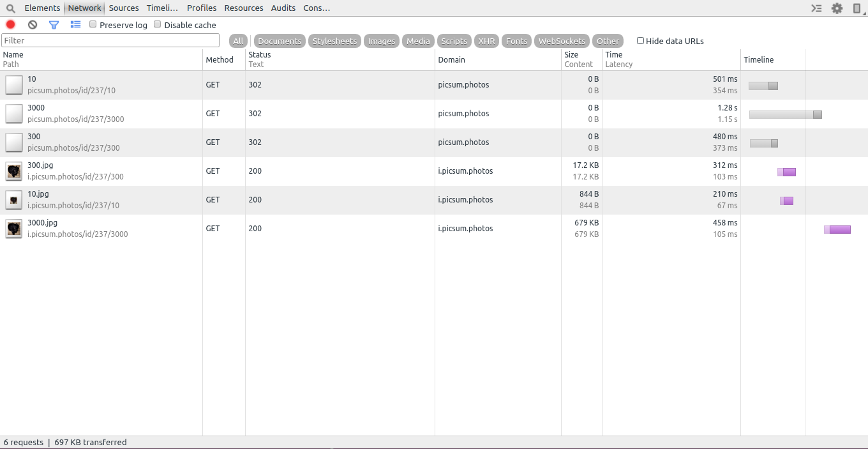
Task: Sort by the Name column header
Action: [101, 59]
